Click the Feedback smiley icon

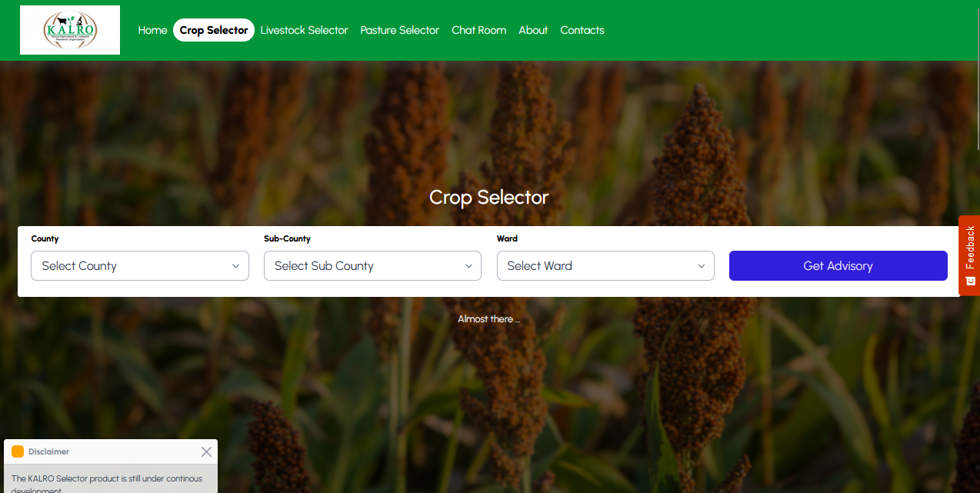point(970,281)
